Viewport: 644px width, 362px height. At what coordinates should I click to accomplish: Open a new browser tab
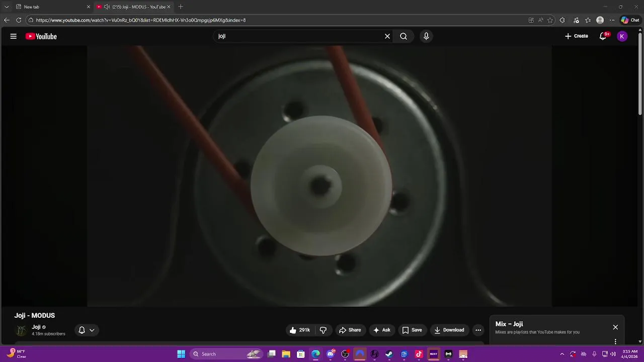(181, 7)
